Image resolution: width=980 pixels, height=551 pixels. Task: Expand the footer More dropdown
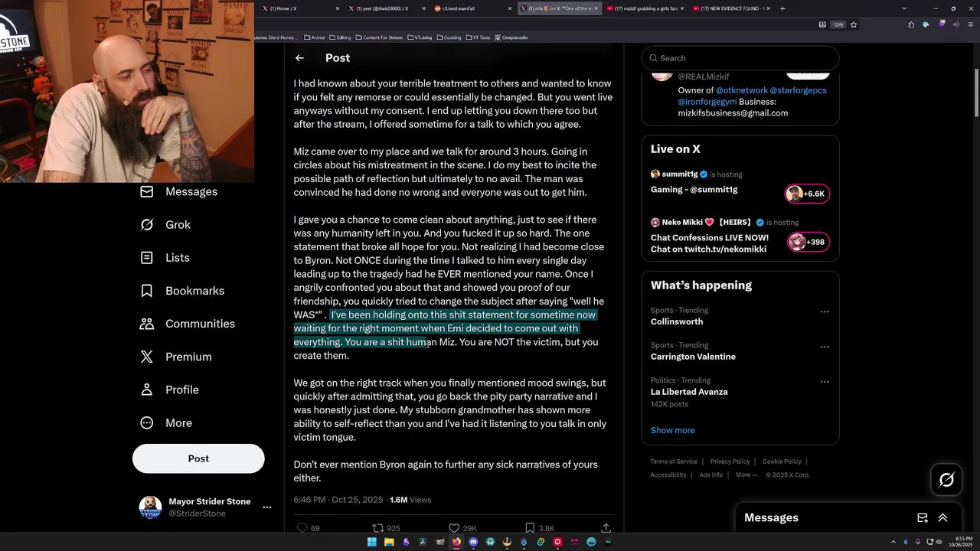746,474
